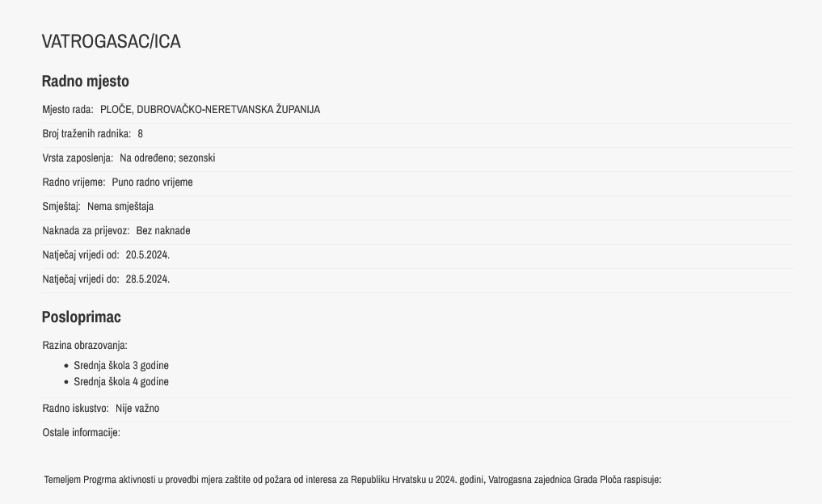This screenshot has width=822, height=504.
Task: Click the Bez naknade transport value
Action: pos(163,230)
